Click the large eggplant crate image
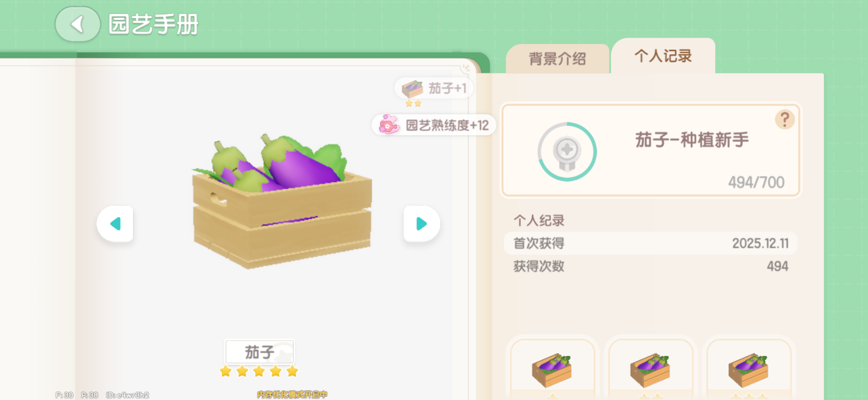This screenshot has height=400, width=868. click(x=283, y=201)
